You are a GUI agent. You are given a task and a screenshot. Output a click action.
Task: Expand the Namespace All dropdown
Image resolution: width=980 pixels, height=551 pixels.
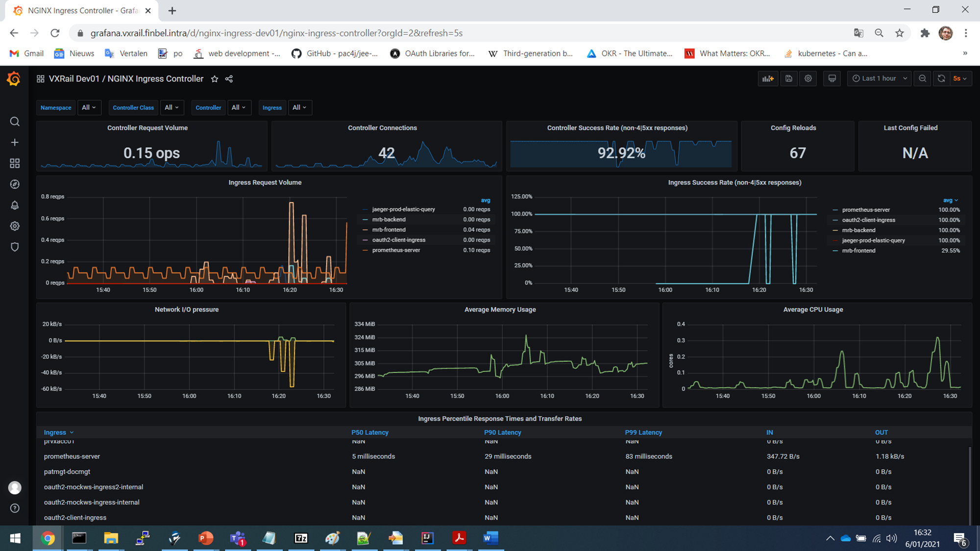click(x=89, y=107)
